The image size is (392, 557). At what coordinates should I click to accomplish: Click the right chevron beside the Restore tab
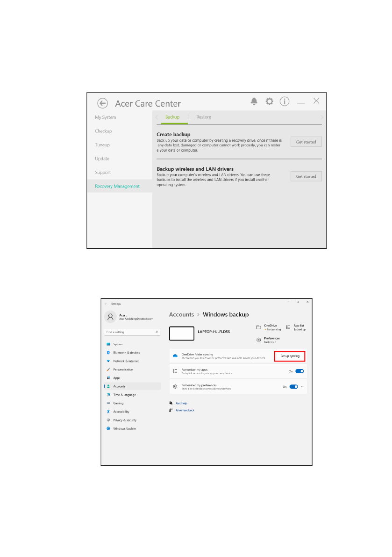click(321, 117)
